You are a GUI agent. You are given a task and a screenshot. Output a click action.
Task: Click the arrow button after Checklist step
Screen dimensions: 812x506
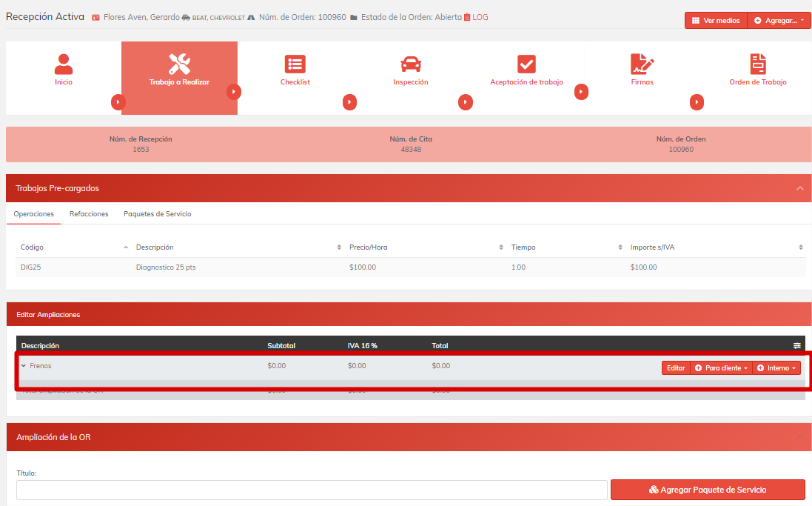click(x=349, y=102)
